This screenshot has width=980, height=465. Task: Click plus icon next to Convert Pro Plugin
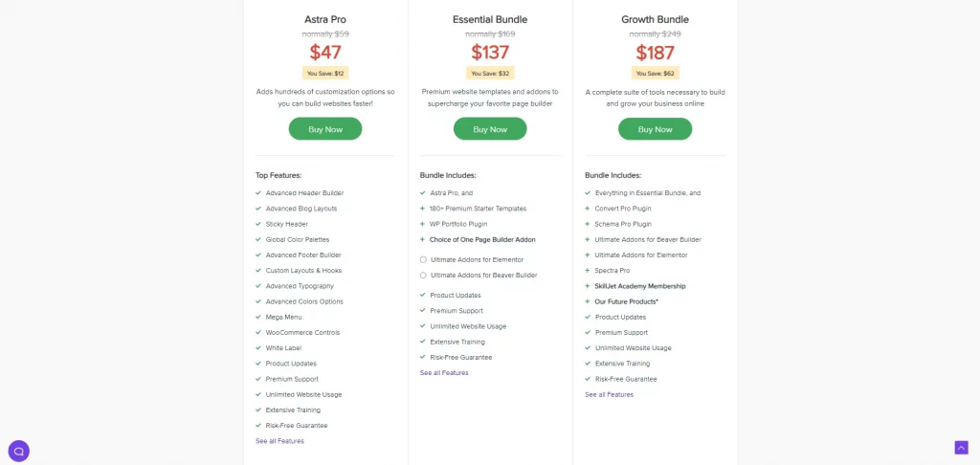[588, 209]
